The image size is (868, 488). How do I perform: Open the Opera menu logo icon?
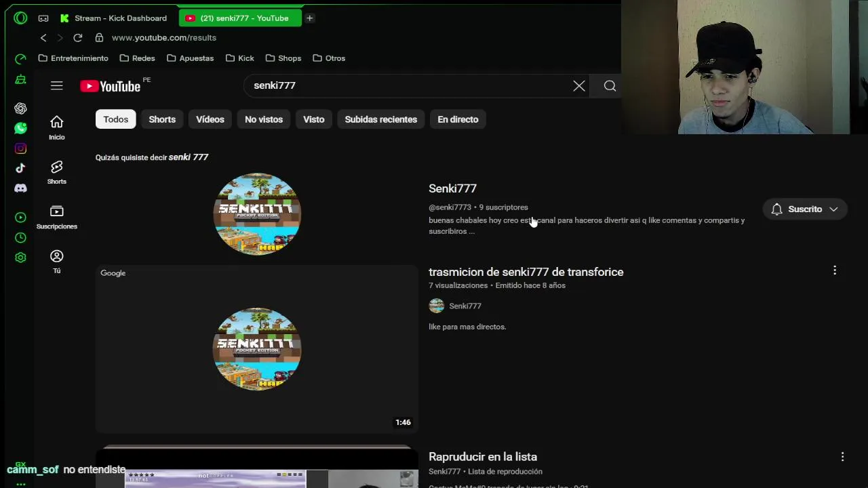[x=20, y=18]
